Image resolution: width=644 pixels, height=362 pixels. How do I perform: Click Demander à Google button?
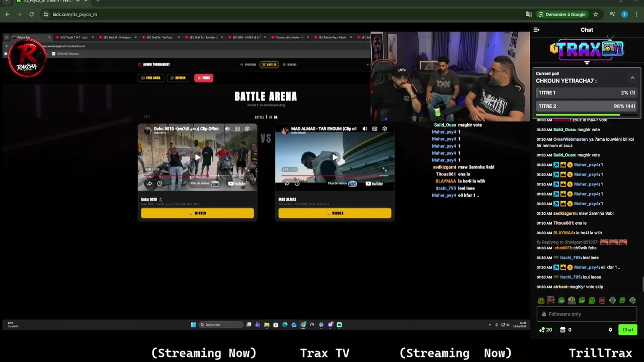tap(561, 14)
